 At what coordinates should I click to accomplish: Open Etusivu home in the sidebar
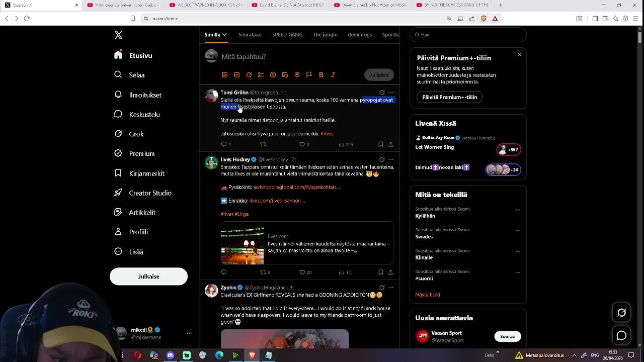point(133,55)
